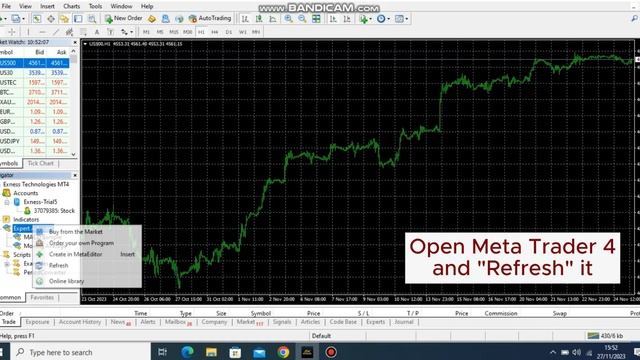640x360 pixels.
Task: Switch to M15 timeframe
Action: tap(174, 32)
